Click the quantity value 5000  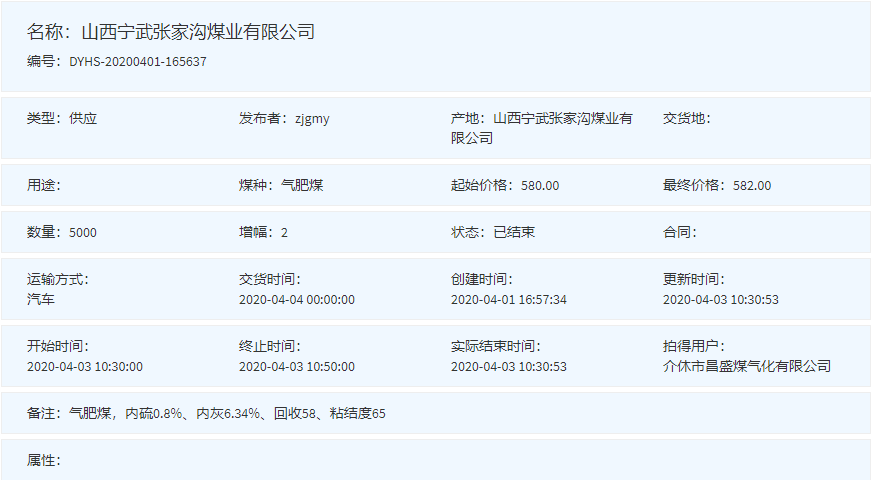pyautogui.click(x=83, y=233)
